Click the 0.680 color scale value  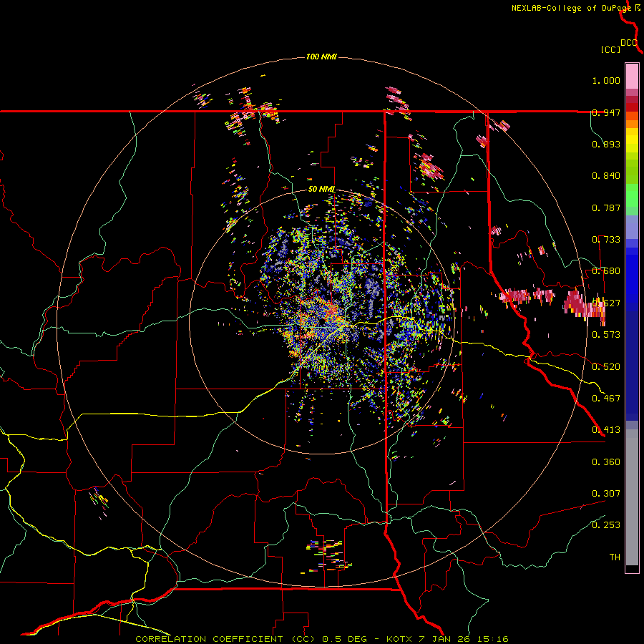click(606, 271)
